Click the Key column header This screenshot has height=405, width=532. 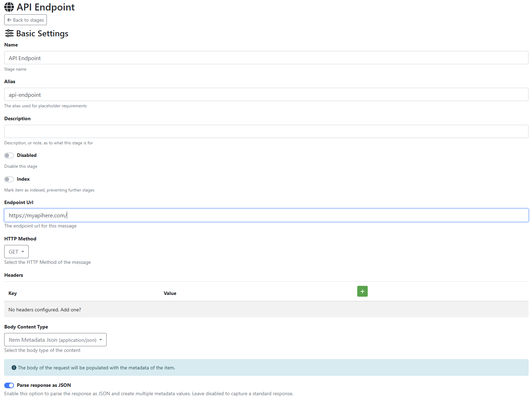coord(13,293)
